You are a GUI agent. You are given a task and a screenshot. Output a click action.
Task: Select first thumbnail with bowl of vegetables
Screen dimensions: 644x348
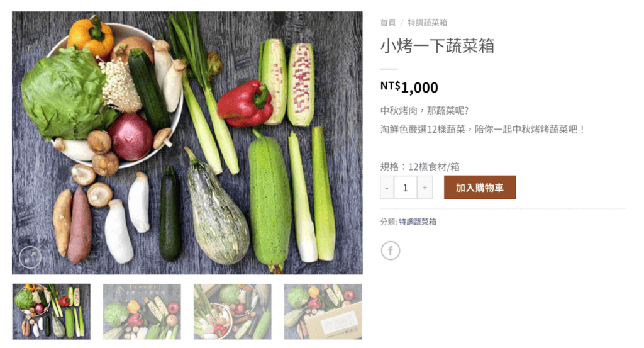click(52, 312)
